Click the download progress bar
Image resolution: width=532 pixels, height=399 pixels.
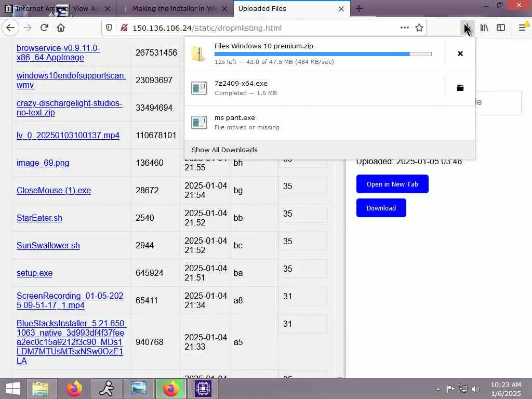click(323, 54)
